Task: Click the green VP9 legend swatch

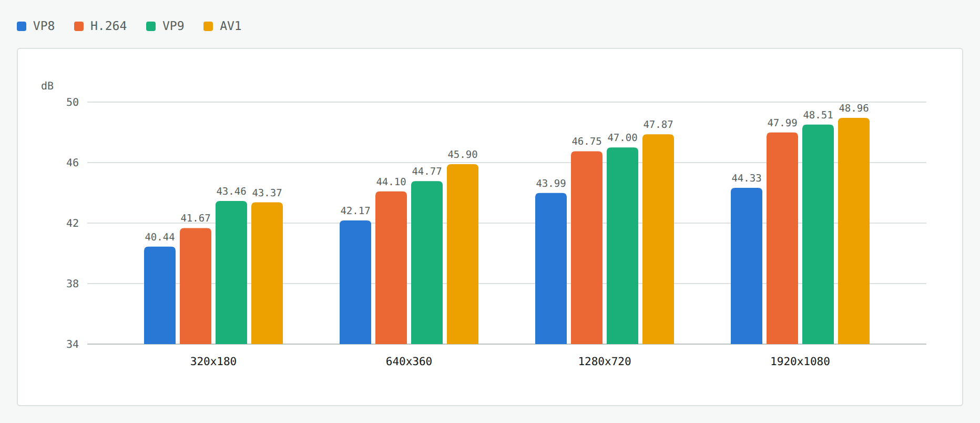Action: click(151, 26)
